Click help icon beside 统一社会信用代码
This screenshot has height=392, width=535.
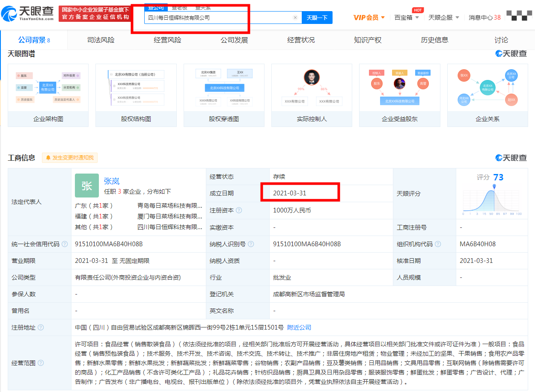click(x=65, y=244)
